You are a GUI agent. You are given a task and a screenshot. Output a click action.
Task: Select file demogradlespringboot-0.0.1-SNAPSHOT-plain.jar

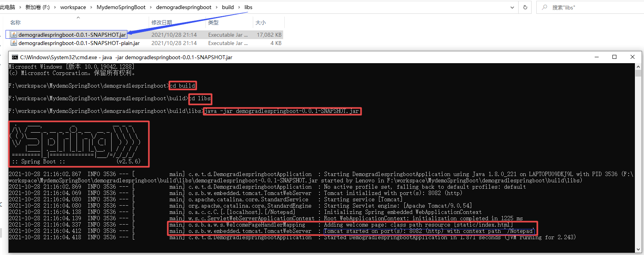tap(79, 43)
